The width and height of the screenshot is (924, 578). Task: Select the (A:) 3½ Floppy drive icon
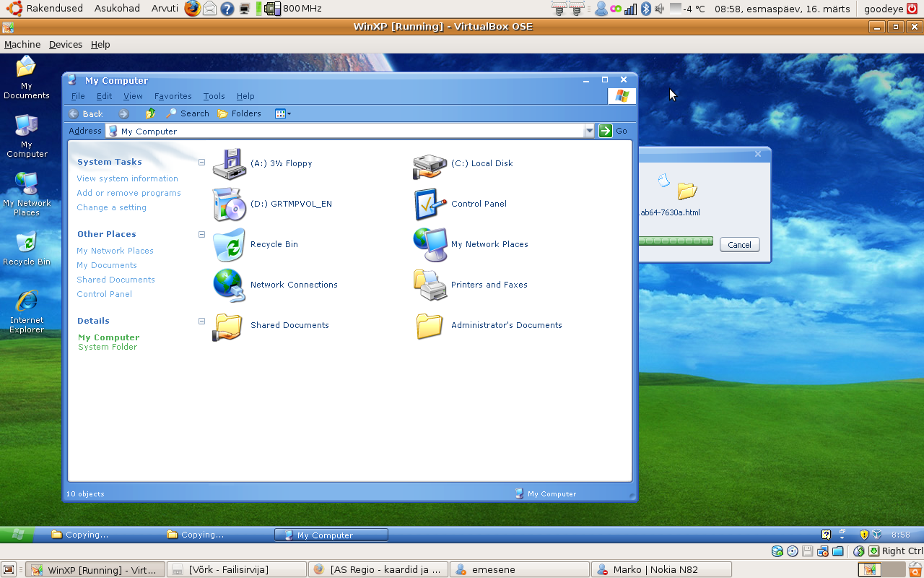point(229,165)
